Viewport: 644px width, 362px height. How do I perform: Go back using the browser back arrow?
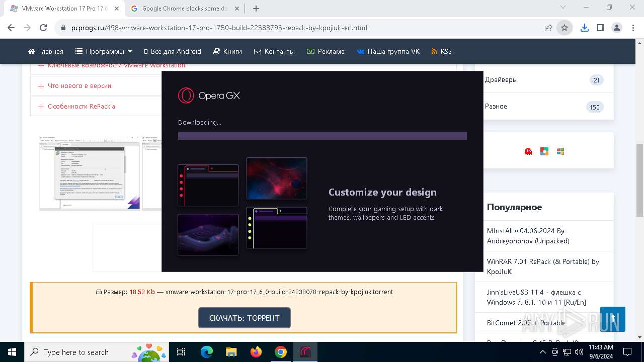coord(11,28)
